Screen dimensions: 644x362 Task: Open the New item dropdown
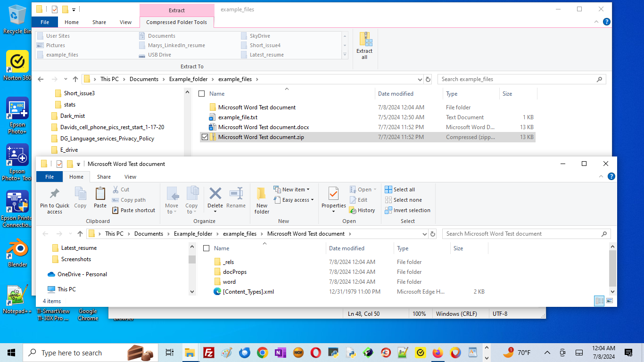296,189
